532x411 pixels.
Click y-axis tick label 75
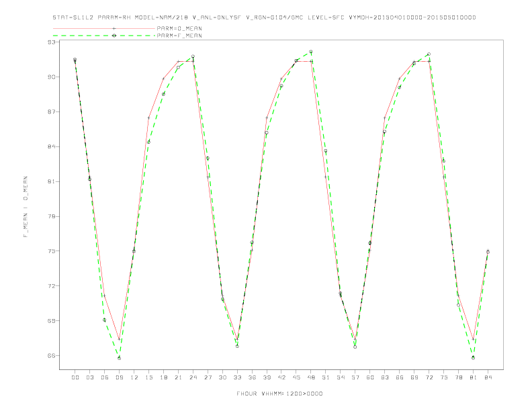click(52, 251)
